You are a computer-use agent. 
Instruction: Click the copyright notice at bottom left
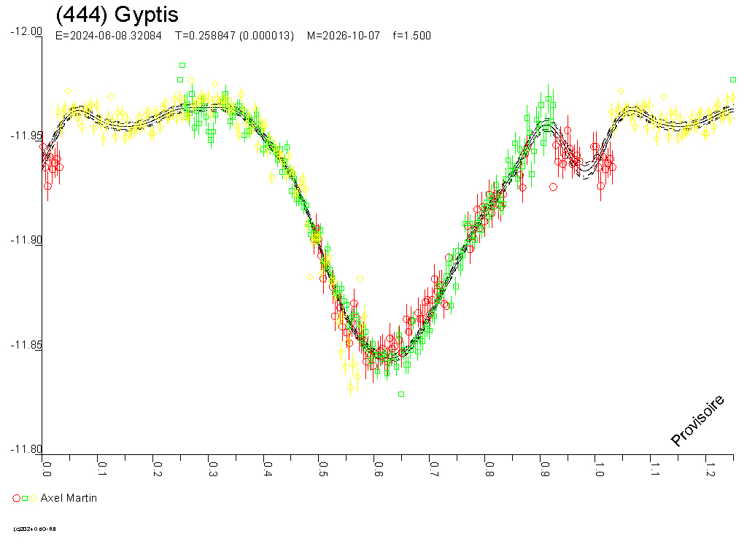point(35,529)
